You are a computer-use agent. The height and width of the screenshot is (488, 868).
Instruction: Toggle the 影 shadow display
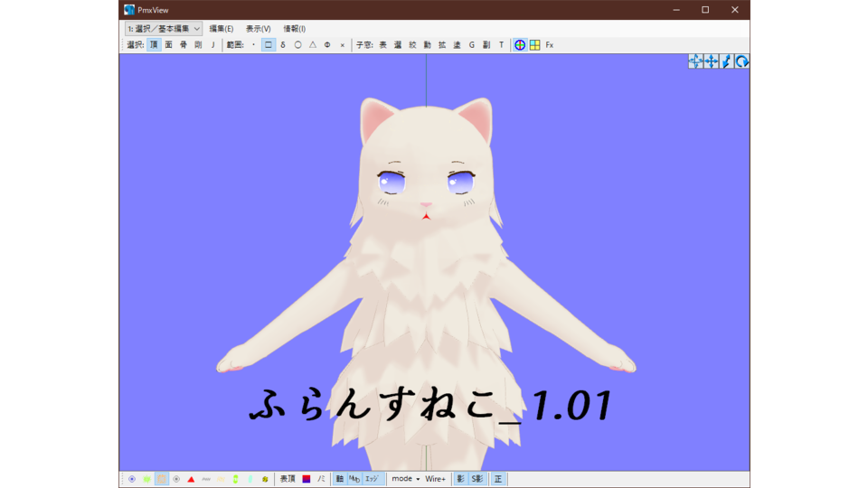pos(460,479)
